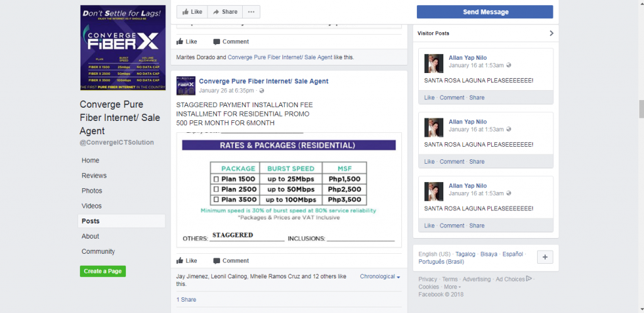Open Allan Yap Nilo name on first visitor post
644x313 pixels.
coord(467,58)
